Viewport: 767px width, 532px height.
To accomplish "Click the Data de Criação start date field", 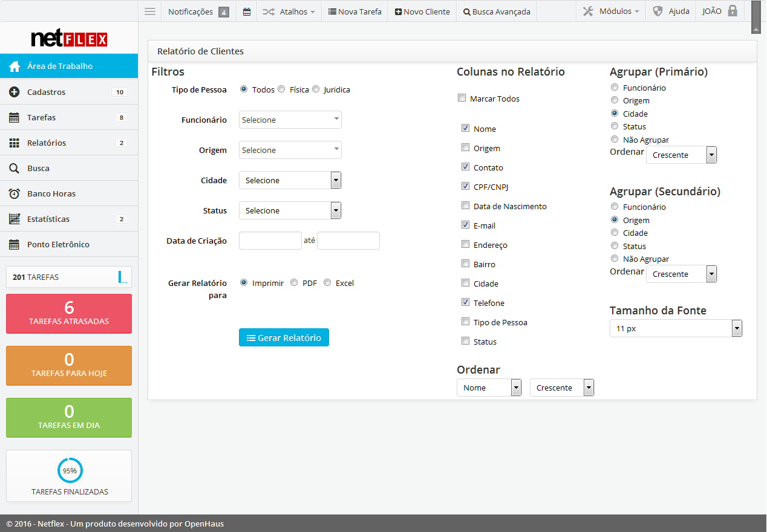I will click(270, 241).
